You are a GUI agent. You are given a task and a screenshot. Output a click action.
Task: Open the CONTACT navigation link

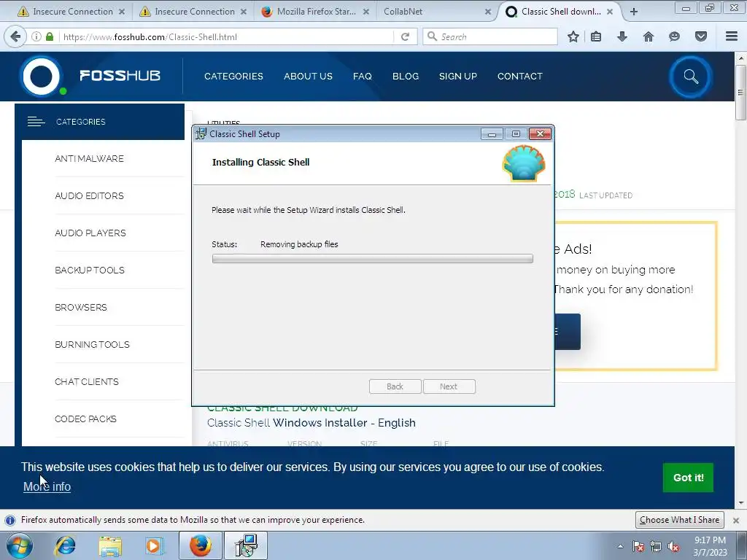pos(519,76)
